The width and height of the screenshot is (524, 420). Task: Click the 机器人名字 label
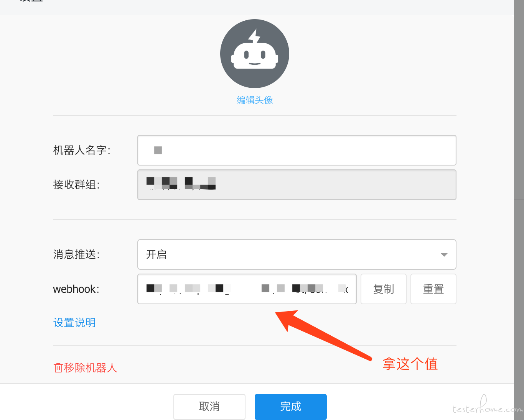[x=82, y=150]
